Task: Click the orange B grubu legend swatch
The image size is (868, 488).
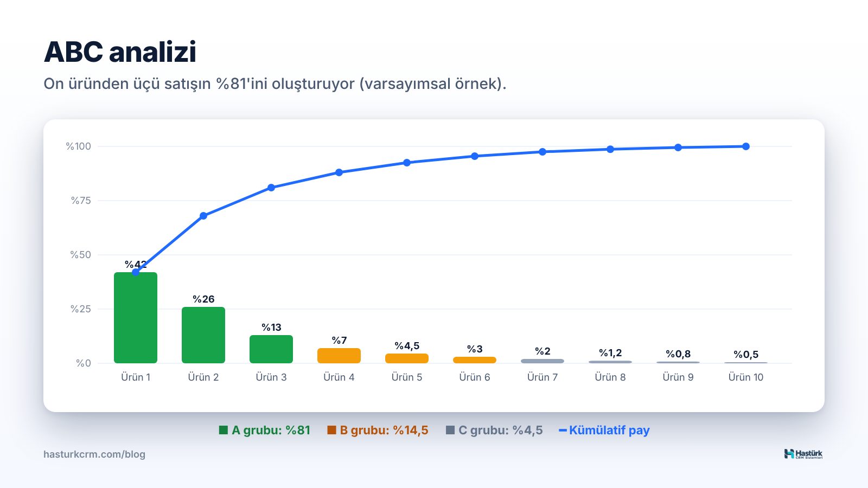Action: click(331, 430)
